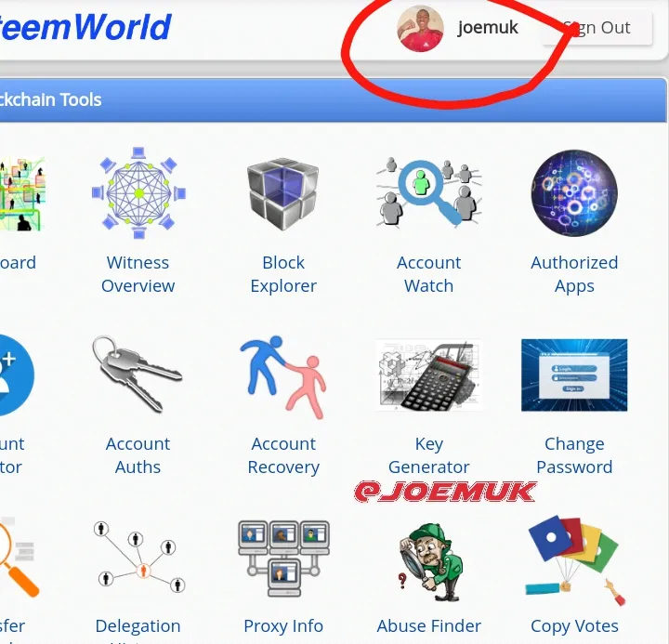Open the Transfer Search magnifier icon
The height and width of the screenshot is (644, 669).
20,557
